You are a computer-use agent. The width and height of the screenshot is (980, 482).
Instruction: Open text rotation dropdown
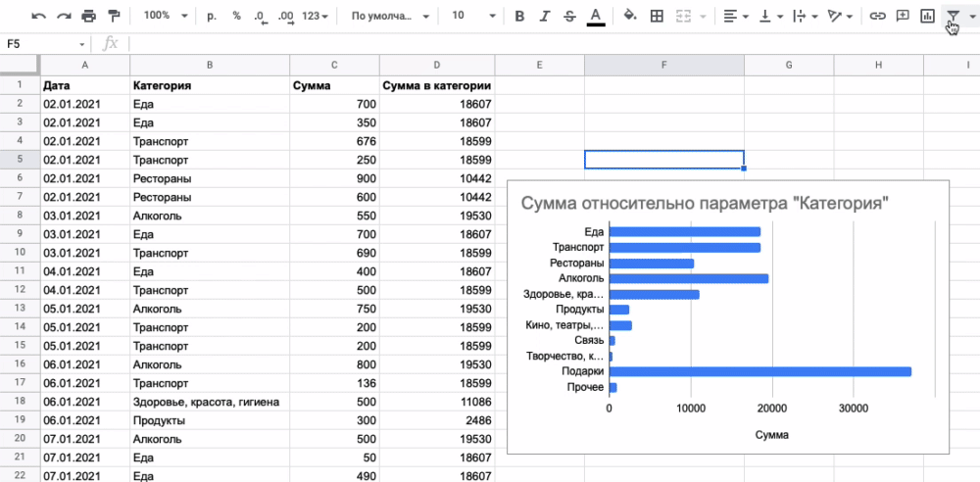pyautogui.click(x=840, y=17)
